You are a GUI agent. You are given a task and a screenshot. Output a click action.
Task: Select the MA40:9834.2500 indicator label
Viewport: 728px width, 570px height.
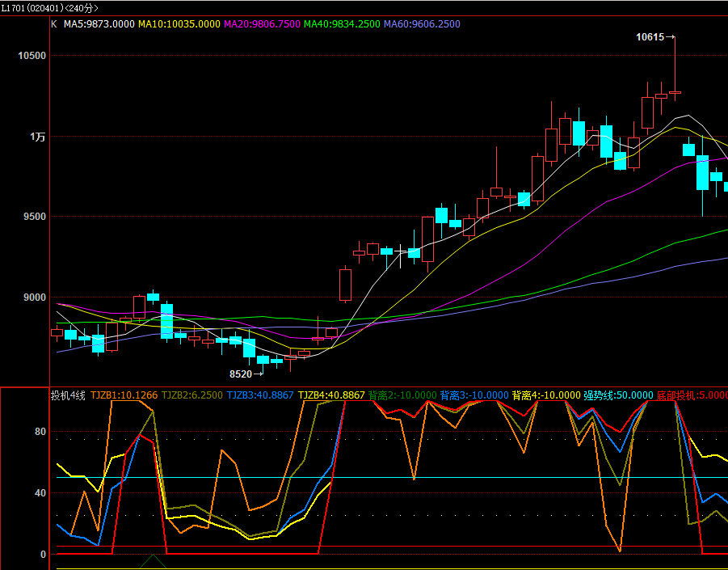coord(342,24)
